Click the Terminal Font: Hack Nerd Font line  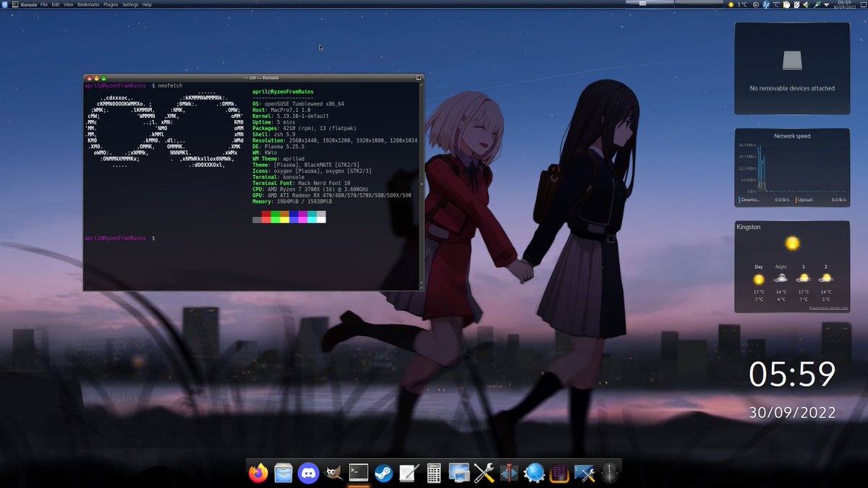click(x=300, y=183)
